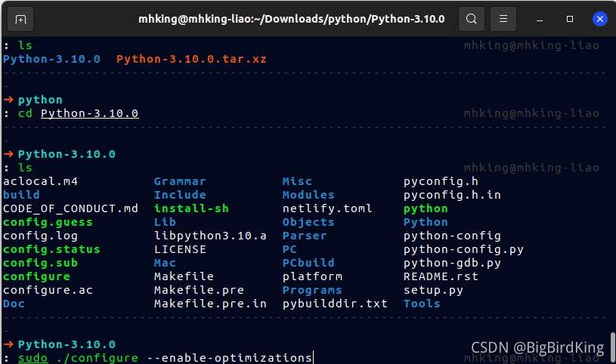The height and width of the screenshot is (364, 616).
Task: Click the Lib directory name
Action: [165, 222]
